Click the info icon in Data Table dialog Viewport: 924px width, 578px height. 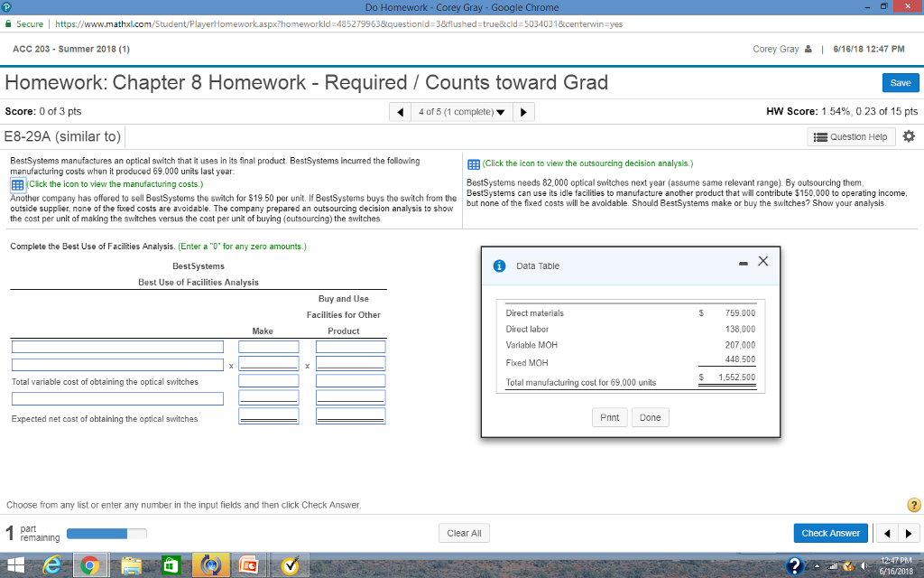(499, 266)
